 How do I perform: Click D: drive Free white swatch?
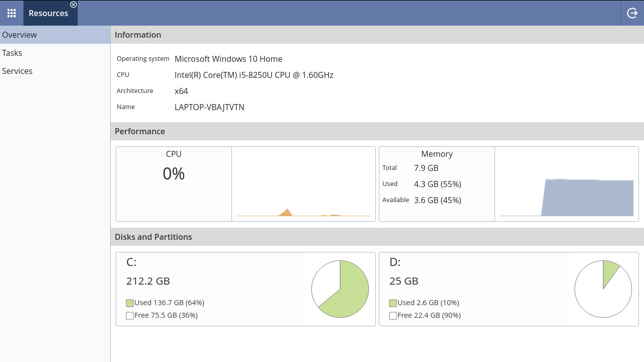point(393,316)
